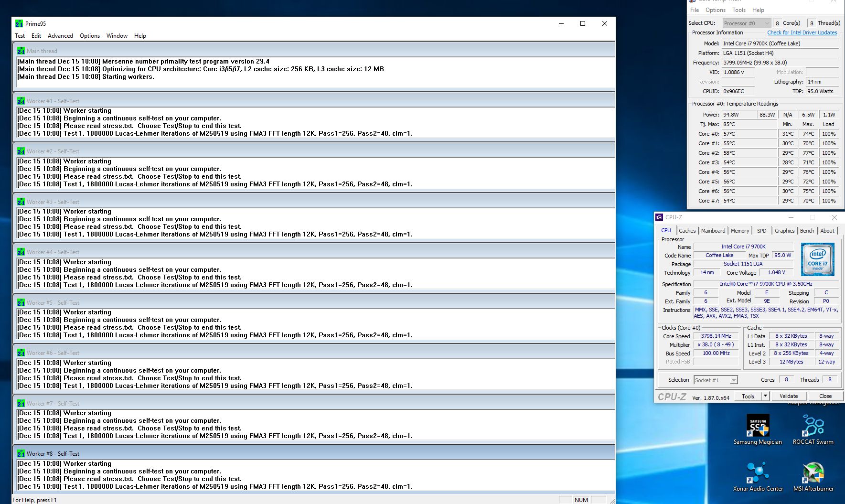The height and width of the screenshot is (504, 845).
Task: Click the VID value 1.0886 v
Action: 738,72
